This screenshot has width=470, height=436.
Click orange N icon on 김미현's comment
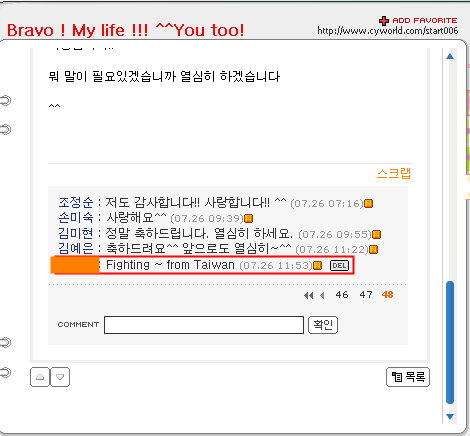tap(376, 234)
